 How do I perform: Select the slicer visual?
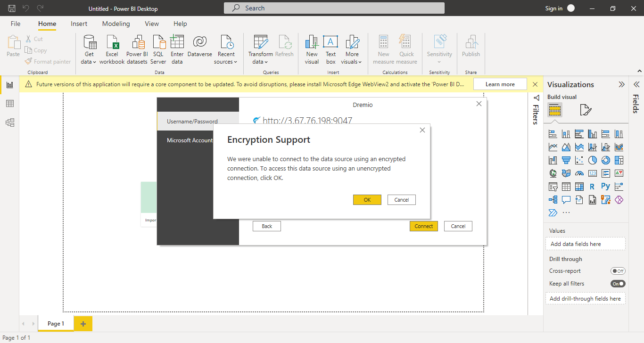pos(553,187)
